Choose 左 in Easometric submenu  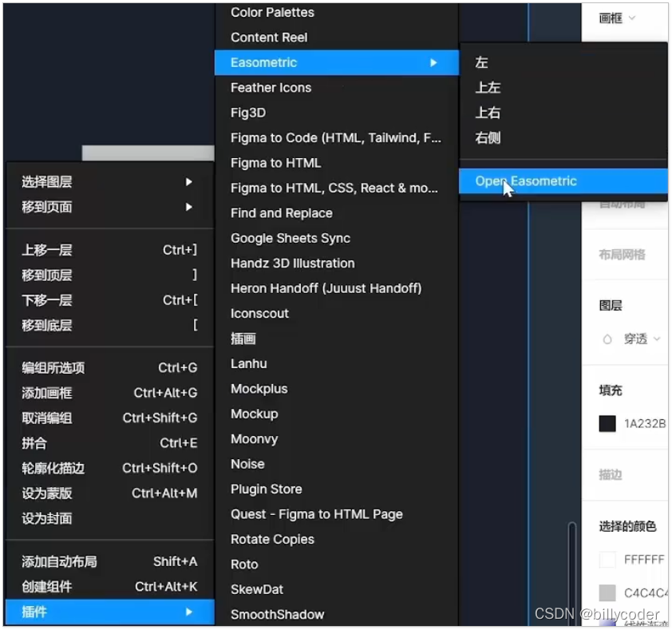(x=563, y=62)
